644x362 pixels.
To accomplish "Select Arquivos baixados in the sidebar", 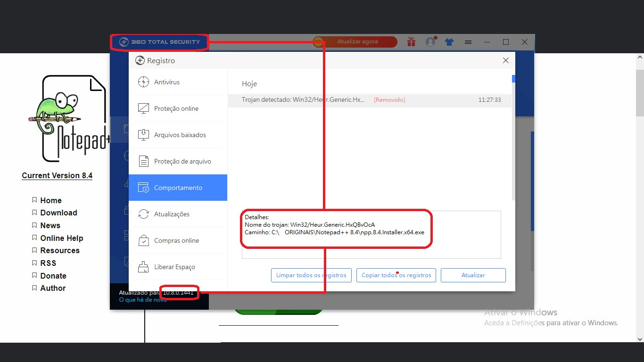I will [178, 135].
